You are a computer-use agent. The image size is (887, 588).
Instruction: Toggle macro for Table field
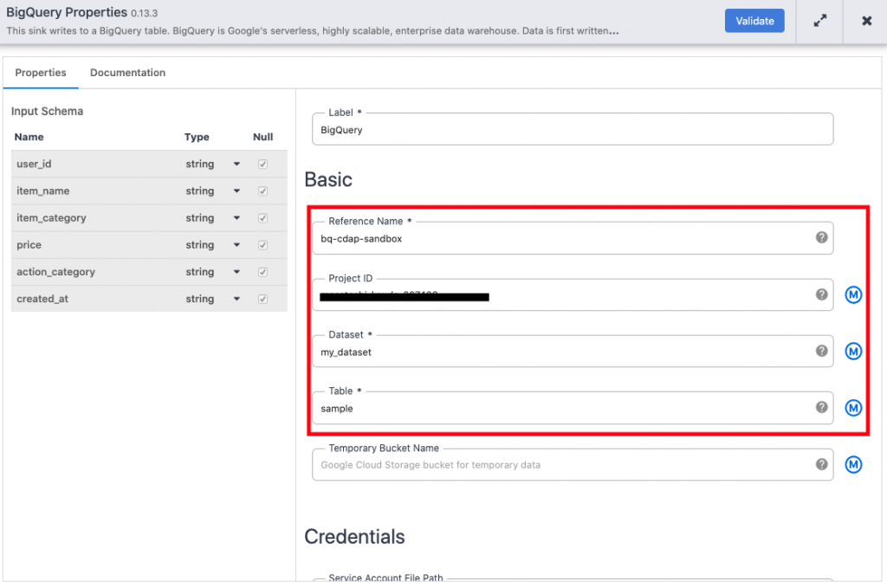[853, 408]
